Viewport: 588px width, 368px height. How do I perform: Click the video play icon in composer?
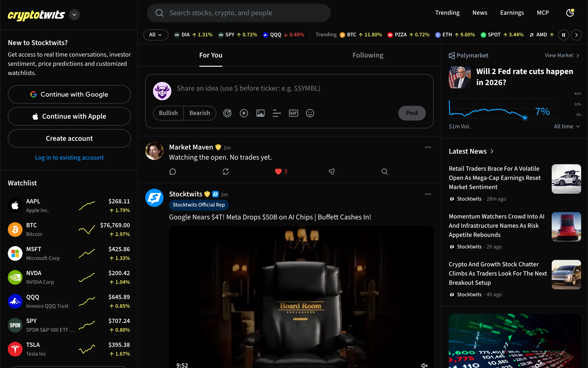tap(244, 113)
